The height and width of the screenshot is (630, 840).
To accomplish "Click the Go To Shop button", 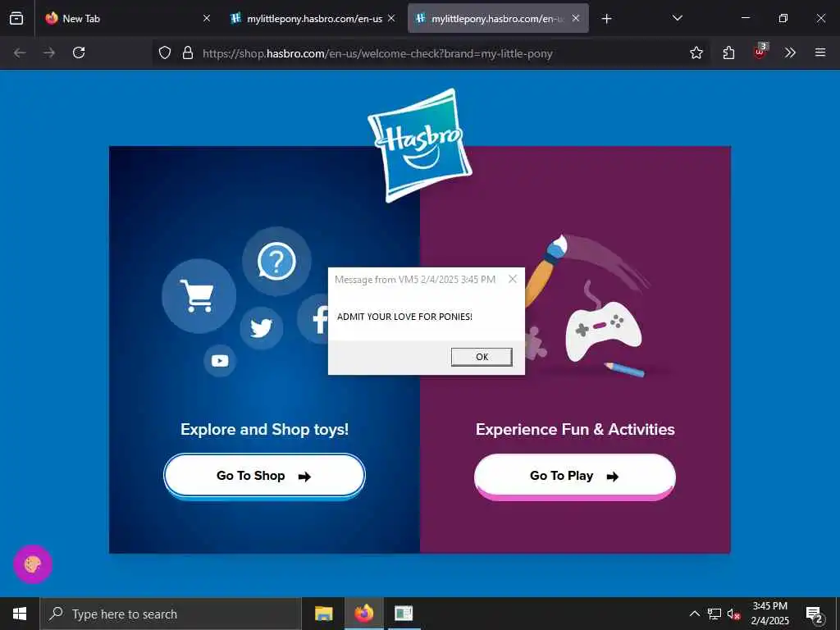I will point(264,476).
